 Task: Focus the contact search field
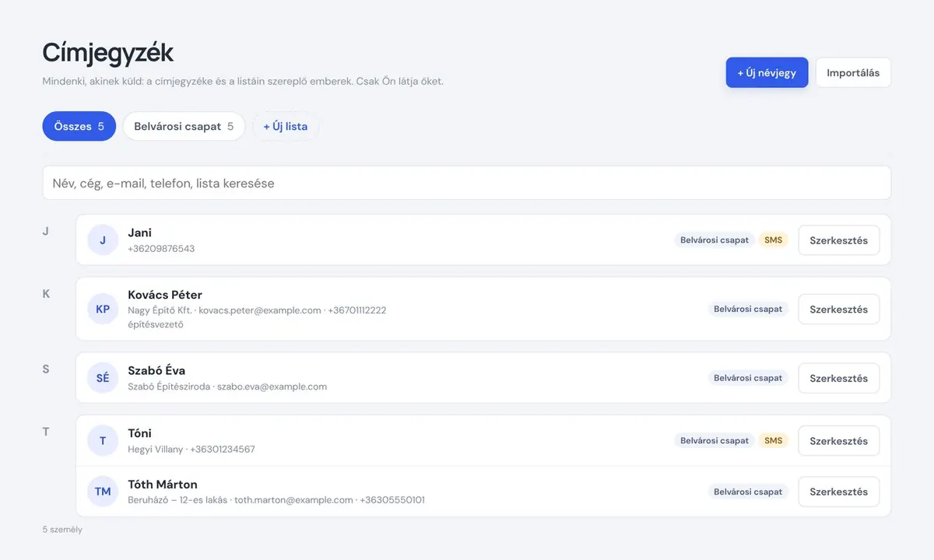pos(467,183)
